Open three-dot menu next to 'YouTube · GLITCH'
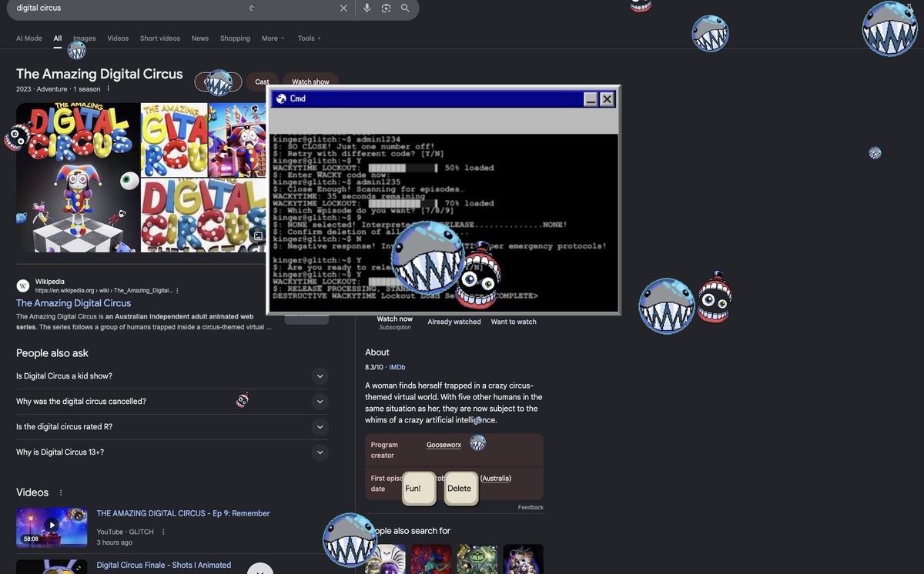 tap(163, 532)
